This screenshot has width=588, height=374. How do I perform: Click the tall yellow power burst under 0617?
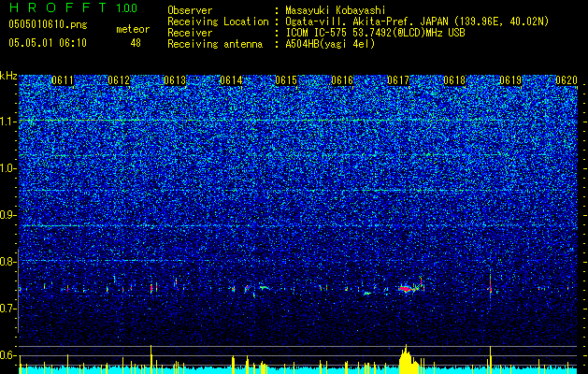coord(408,359)
